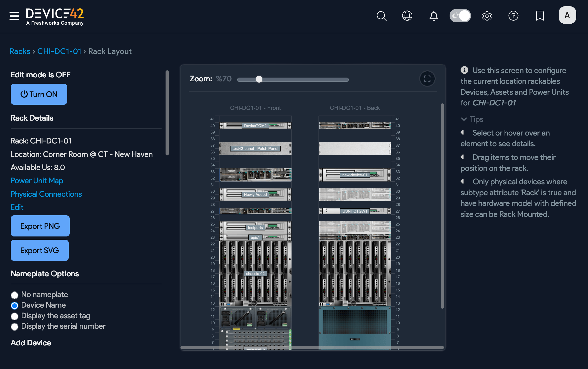Open Physical Connections
The width and height of the screenshot is (588, 369).
(46, 194)
